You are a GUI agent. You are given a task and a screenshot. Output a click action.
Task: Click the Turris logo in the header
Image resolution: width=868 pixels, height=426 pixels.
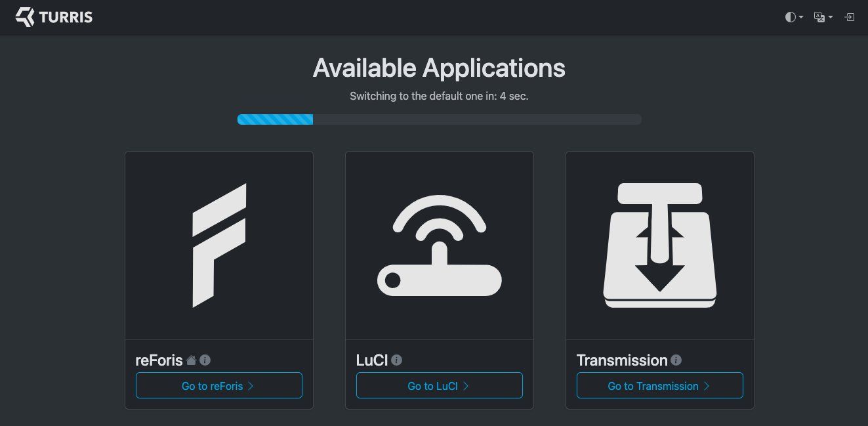tap(54, 17)
